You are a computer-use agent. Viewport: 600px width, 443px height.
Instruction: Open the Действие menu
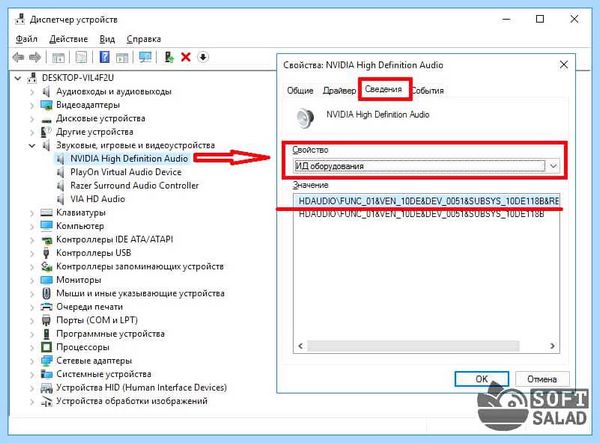click(68, 39)
